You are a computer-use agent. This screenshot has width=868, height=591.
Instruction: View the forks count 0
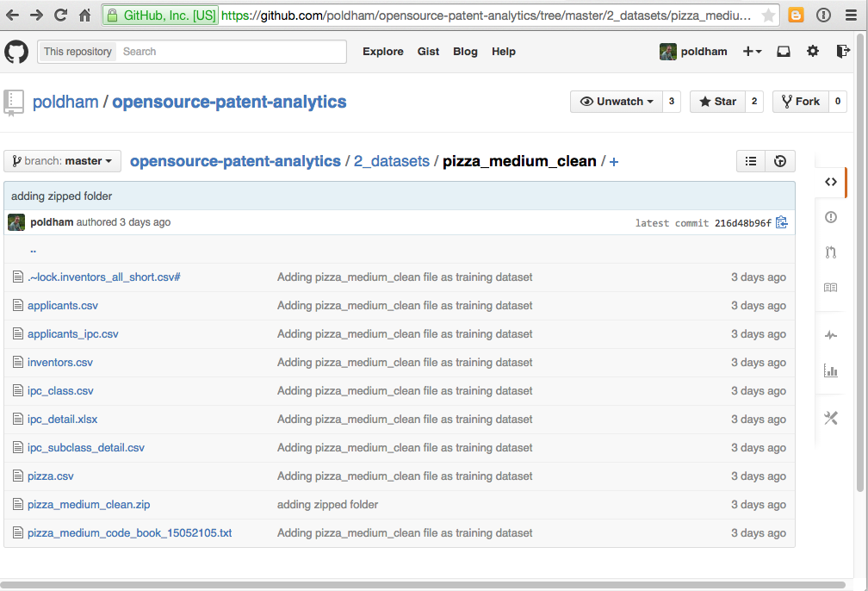tap(838, 102)
